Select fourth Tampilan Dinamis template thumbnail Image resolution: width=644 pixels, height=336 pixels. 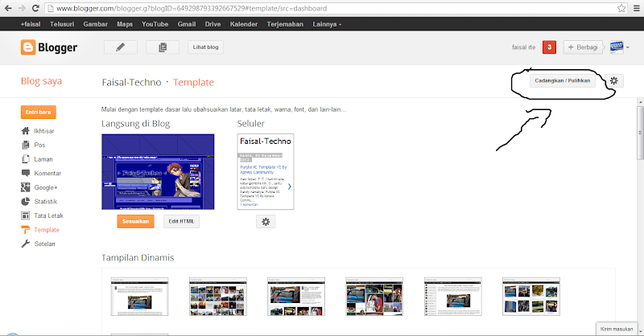pos(374,297)
